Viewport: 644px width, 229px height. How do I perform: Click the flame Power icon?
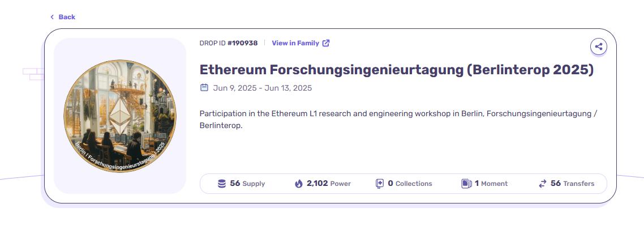[299, 184]
